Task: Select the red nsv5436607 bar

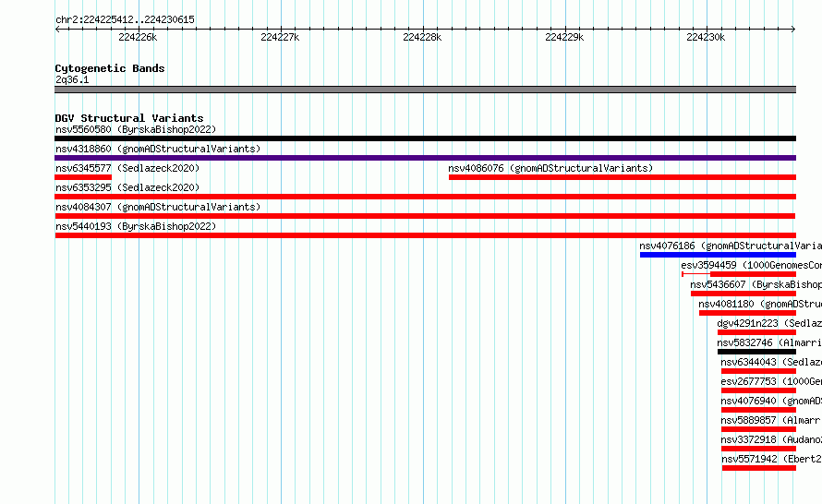Action: point(743,294)
